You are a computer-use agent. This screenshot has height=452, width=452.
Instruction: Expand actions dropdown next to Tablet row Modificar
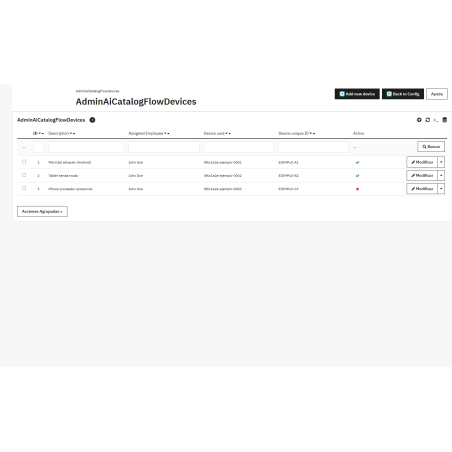coord(441,175)
